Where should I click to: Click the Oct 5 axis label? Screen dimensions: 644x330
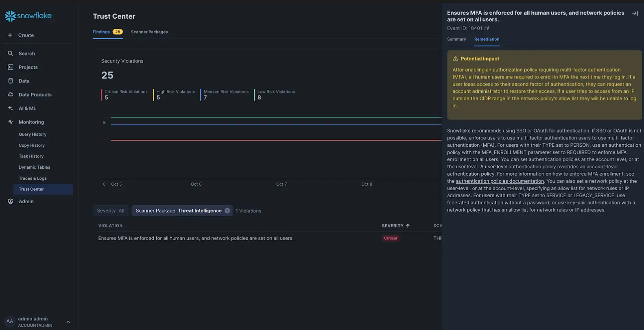coord(116,184)
